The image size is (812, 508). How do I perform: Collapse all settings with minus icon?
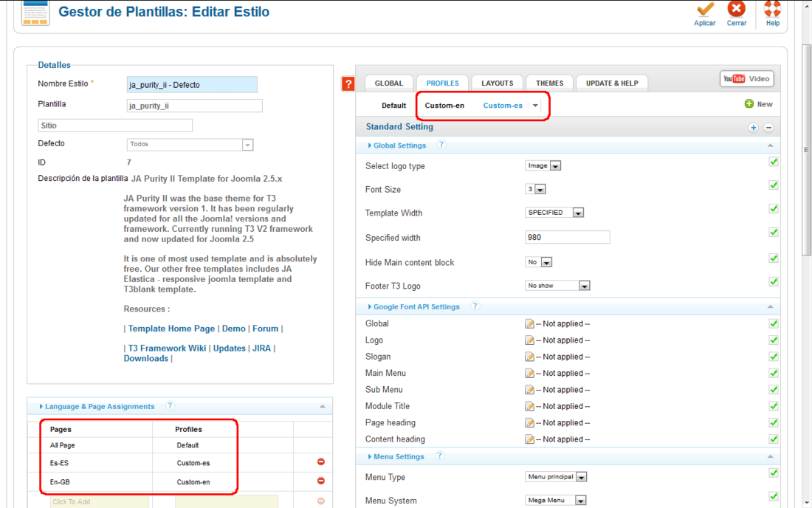(x=768, y=128)
